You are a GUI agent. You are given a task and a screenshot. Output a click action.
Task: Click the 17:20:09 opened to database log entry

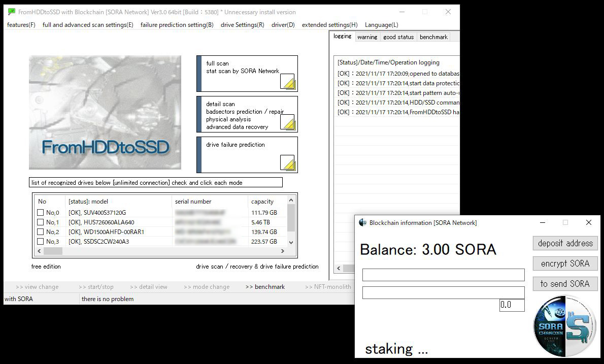point(398,73)
